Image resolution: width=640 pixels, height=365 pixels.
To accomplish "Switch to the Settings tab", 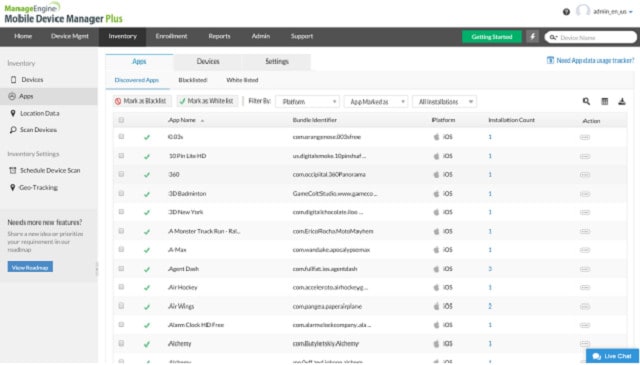I will coord(277,62).
